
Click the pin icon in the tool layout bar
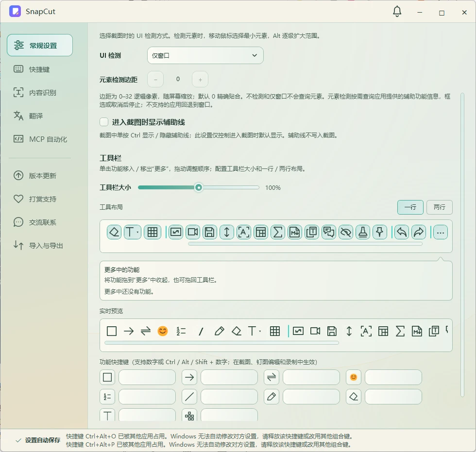(x=380, y=233)
